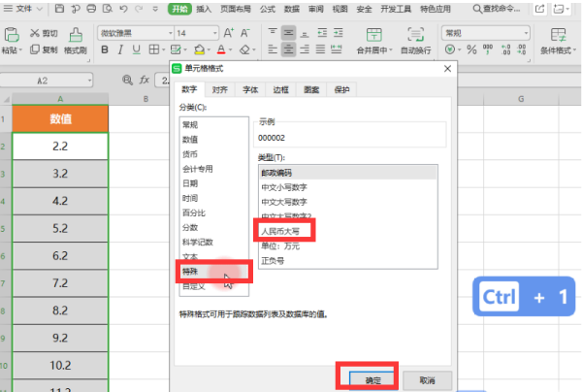Open the currency symbol dropdown arrow
The height and width of the screenshot is (392, 582).
pyautogui.click(x=459, y=49)
